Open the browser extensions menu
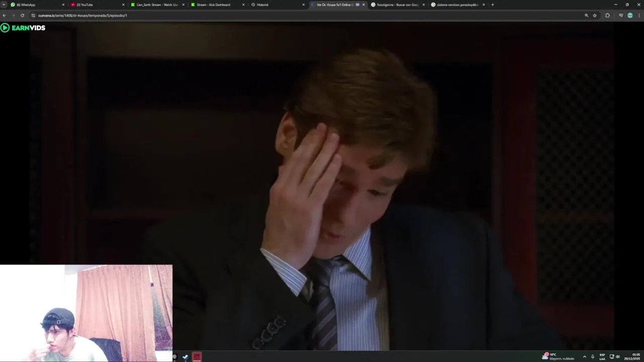The height and width of the screenshot is (362, 644). click(x=607, y=16)
